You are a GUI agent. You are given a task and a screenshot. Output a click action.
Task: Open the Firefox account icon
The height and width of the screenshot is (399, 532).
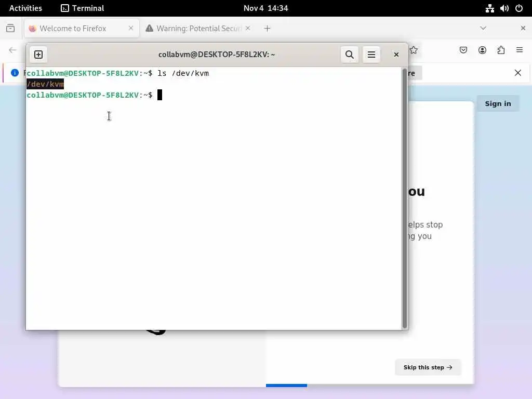click(x=482, y=50)
